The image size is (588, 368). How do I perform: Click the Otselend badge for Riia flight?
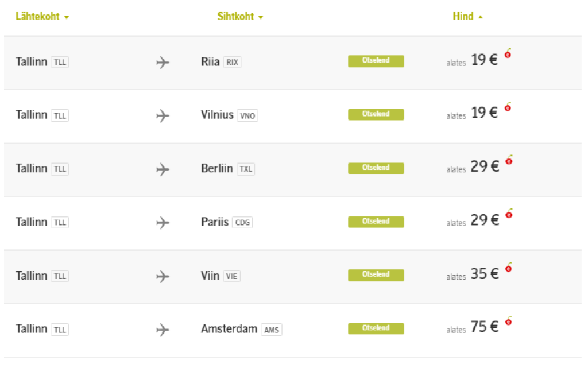click(x=376, y=61)
